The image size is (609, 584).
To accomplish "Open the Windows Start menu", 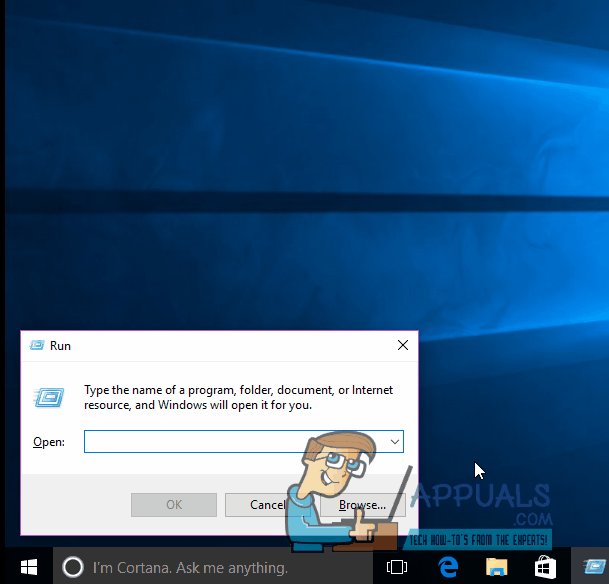I will 29,567.
